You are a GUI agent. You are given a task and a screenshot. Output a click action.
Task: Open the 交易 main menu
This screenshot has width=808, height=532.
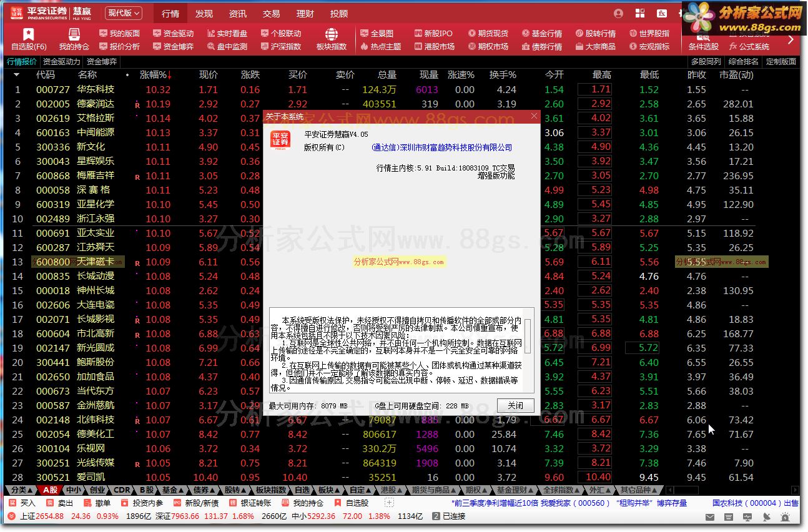[272, 14]
